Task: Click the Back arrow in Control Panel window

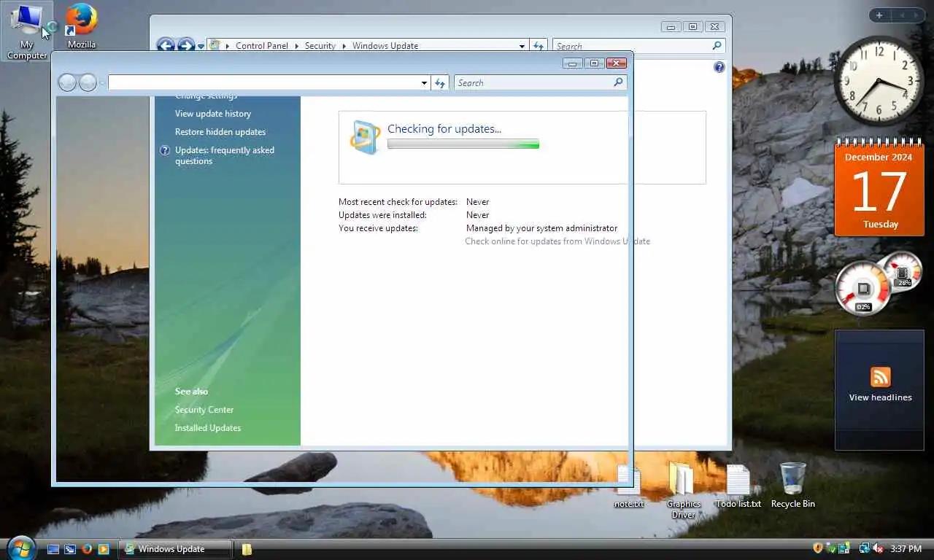Action: (166, 45)
